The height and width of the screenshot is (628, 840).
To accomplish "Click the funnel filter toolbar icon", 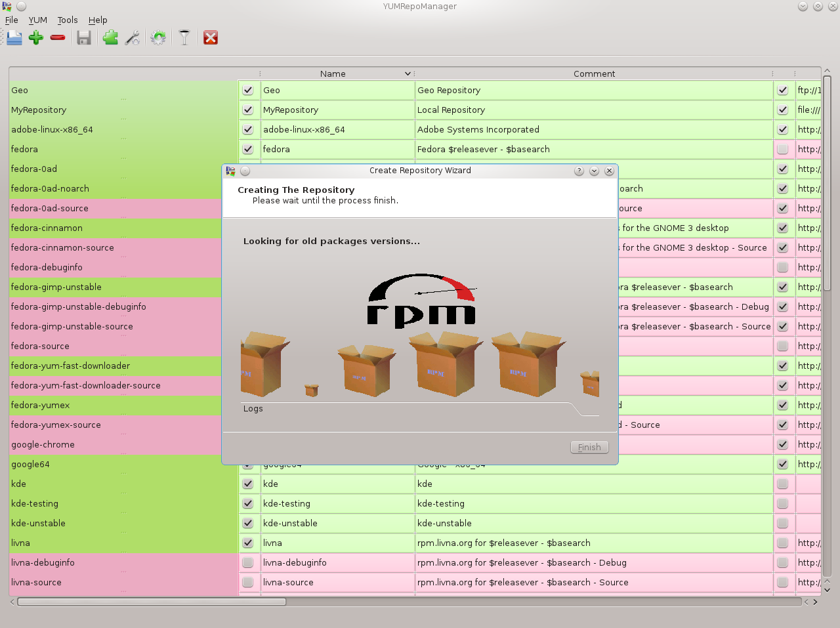I will click(x=184, y=38).
